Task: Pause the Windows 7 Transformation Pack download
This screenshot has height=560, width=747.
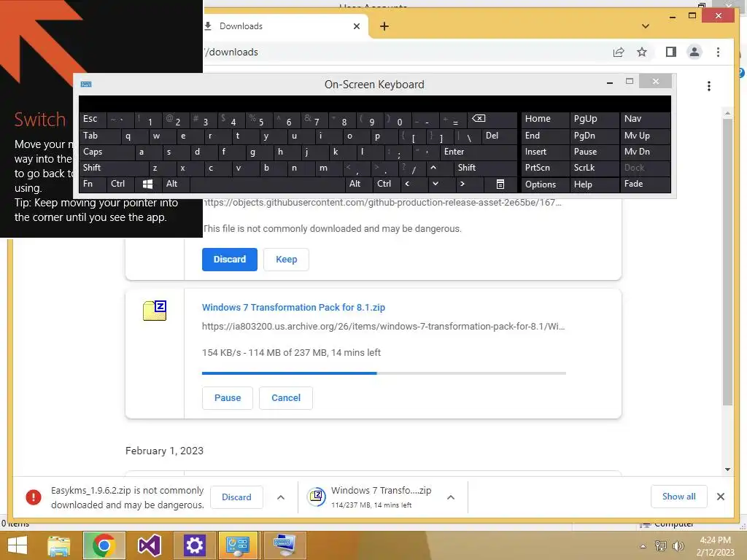Action: point(228,398)
